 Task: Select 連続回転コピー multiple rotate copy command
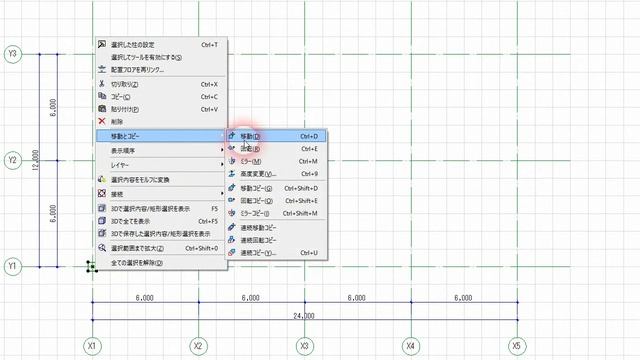click(276, 240)
